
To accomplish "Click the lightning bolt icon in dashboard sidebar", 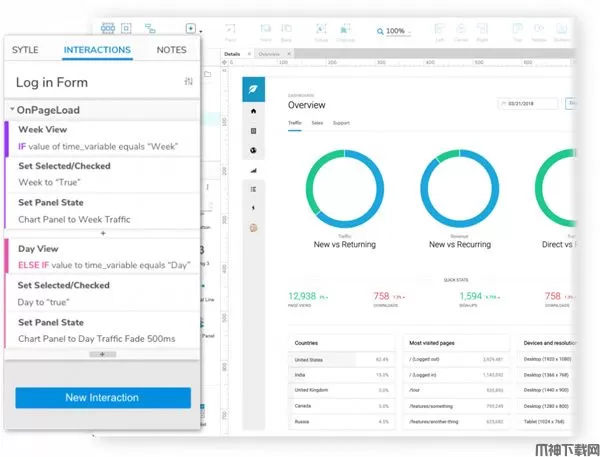I will click(251, 207).
